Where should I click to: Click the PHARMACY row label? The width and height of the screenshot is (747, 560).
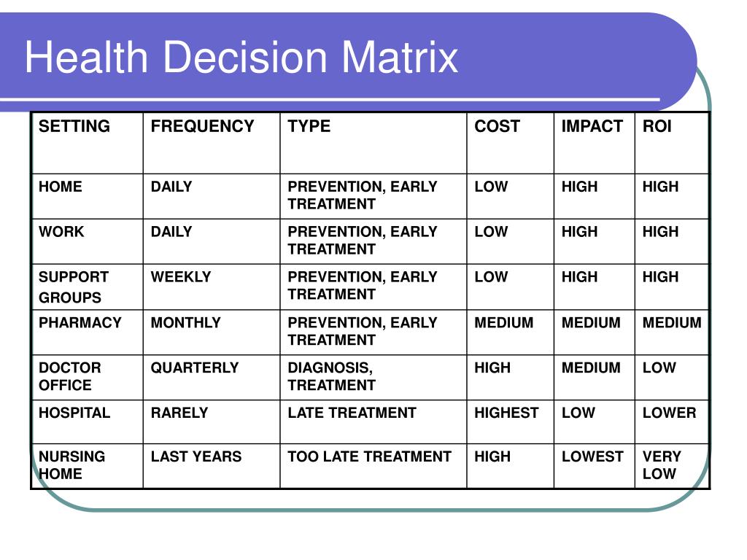click(x=80, y=322)
